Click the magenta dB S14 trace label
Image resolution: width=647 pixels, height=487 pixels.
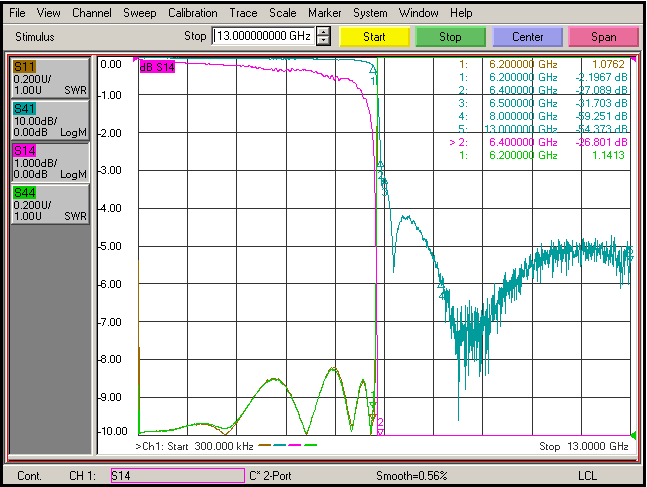(157, 67)
